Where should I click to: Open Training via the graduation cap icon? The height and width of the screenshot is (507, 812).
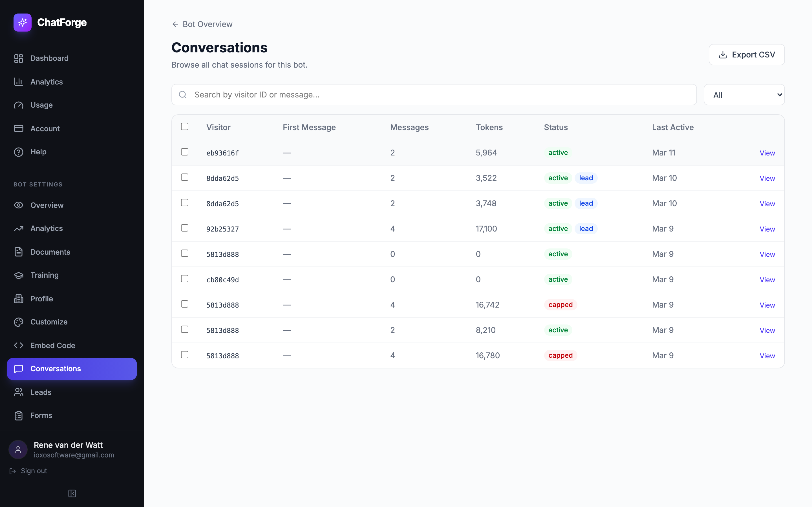tap(18, 275)
